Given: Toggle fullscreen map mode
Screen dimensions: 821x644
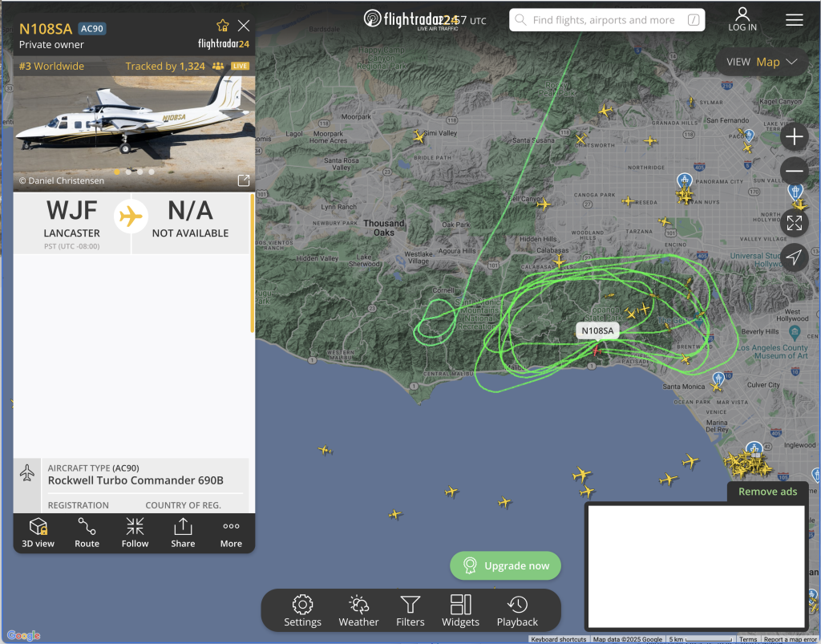Looking at the screenshot, I should pyautogui.click(x=795, y=223).
